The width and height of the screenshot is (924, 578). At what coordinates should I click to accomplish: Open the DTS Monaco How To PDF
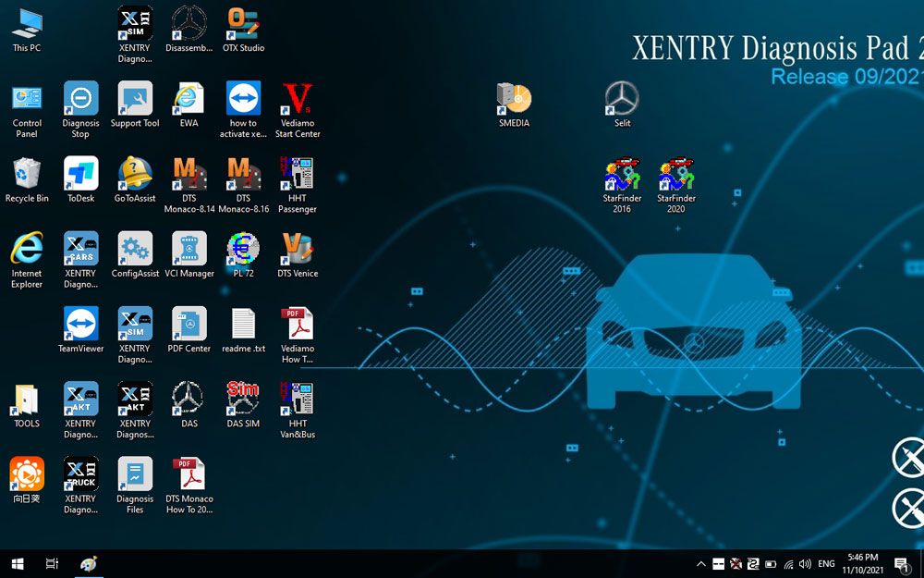[x=189, y=486]
